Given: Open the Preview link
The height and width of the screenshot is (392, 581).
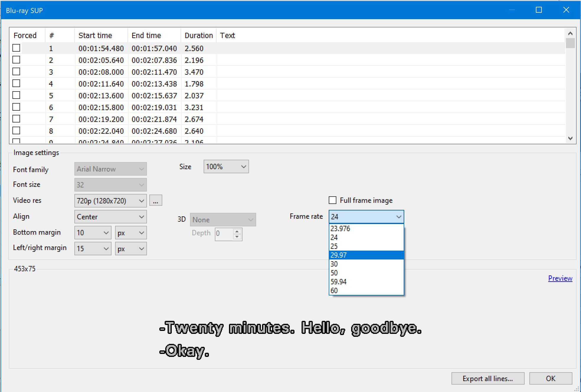Looking at the screenshot, I should [560, 278].
